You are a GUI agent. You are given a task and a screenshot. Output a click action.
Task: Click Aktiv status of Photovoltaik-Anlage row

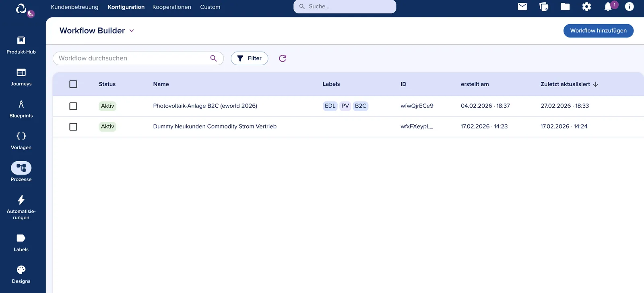click(107, 106)
